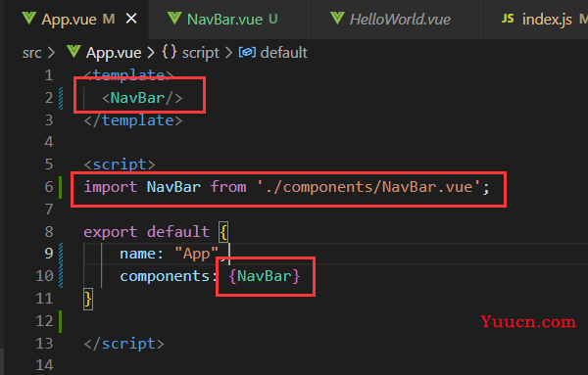Click the JS icon on the index.js tab
The width and height of the screenshot is (588, 375).
pos(508,19)
